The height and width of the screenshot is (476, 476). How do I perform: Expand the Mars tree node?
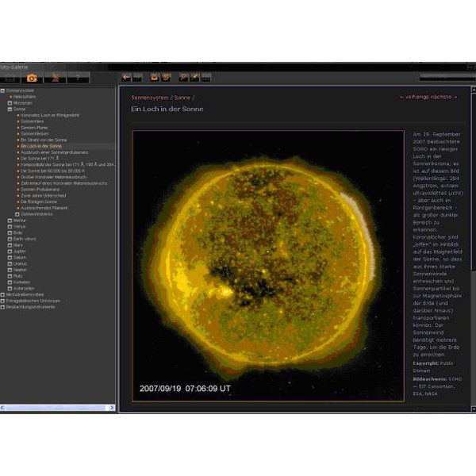point(10,245)
